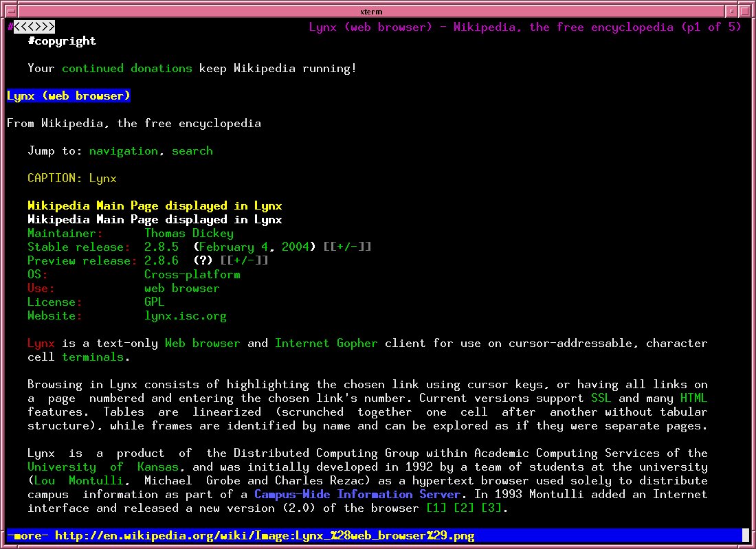The height and width of the screenshot is (549, 756).
Task: Open the 'SSL' link
Action: pyautogui.click(x=601, y=398)
